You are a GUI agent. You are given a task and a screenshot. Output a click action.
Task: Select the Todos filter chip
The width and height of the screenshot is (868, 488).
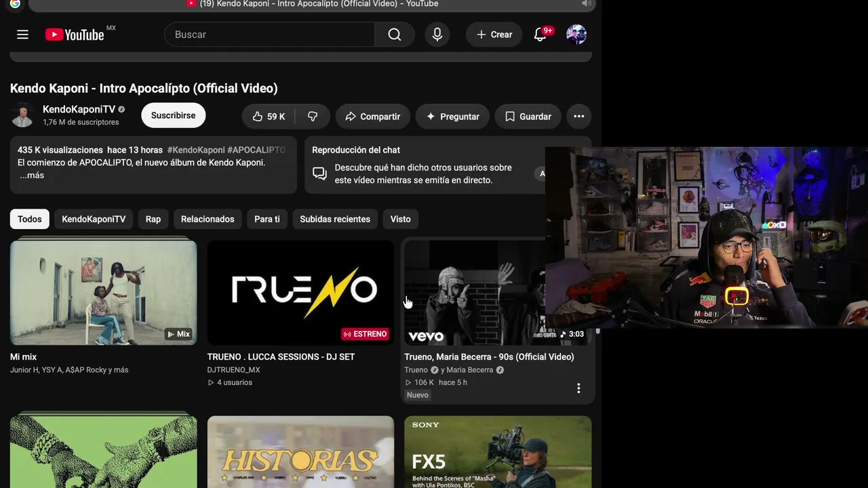pyautogui.click(x=30, y=219)
